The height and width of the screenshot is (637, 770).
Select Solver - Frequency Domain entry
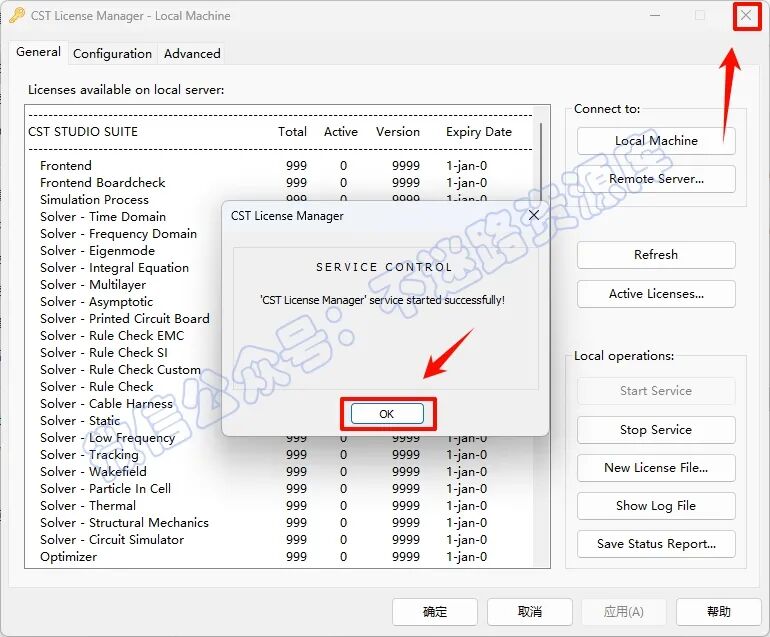coord(118,234)
